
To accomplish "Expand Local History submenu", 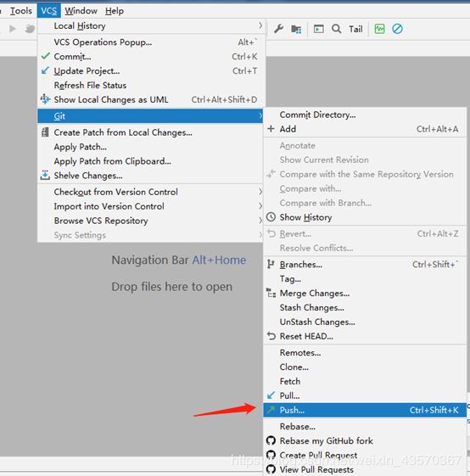I will 151,26.
